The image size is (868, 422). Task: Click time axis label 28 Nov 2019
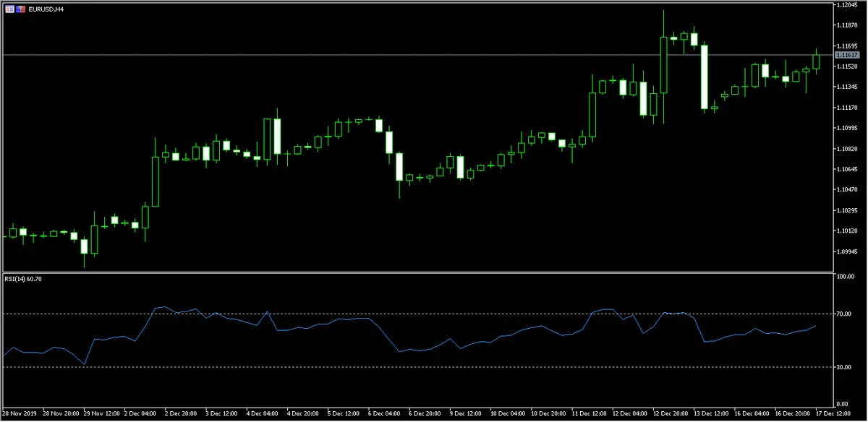[x=21, y=414]
